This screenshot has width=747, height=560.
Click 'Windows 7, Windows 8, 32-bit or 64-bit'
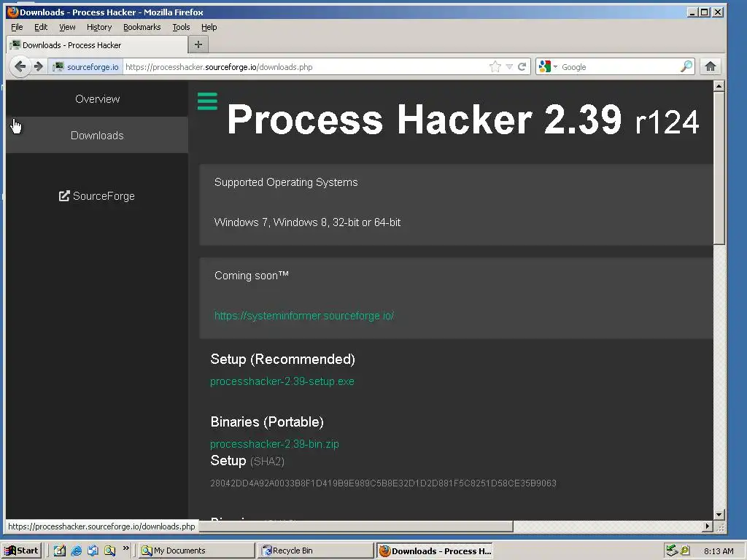point(307,222)
